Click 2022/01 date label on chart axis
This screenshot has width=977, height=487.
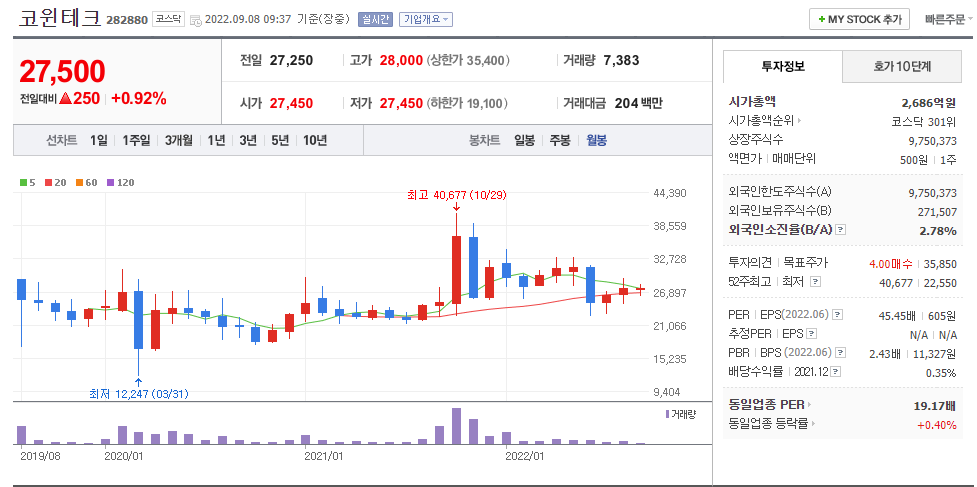pyautogui.click(x=525, y=456)
